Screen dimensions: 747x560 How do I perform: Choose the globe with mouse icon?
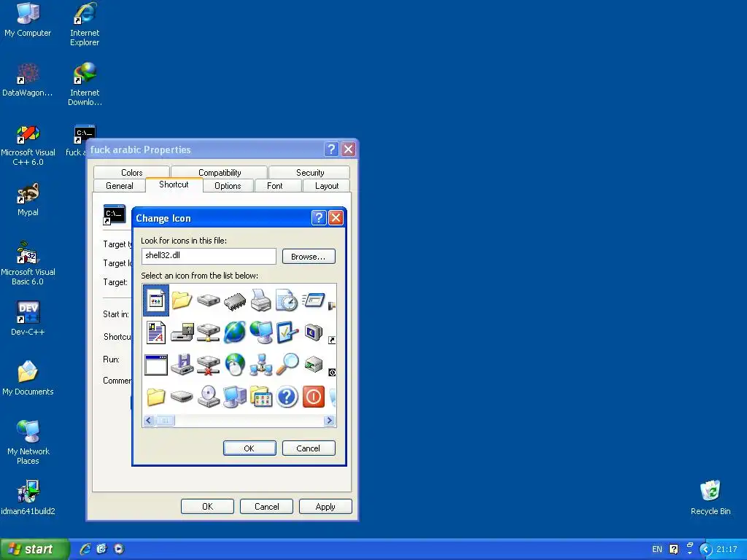coord(235,365)
